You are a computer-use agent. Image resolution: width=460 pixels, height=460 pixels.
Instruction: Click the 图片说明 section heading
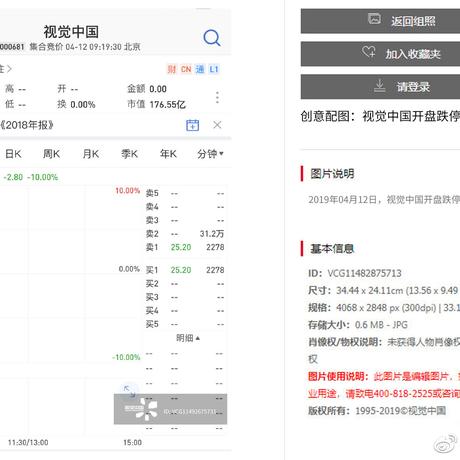pos(332,174)
